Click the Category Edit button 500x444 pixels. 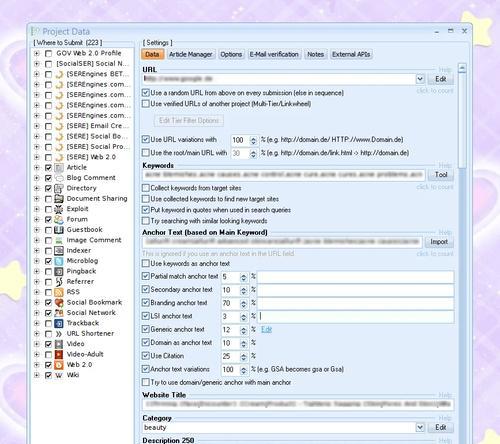coord(440,427)
